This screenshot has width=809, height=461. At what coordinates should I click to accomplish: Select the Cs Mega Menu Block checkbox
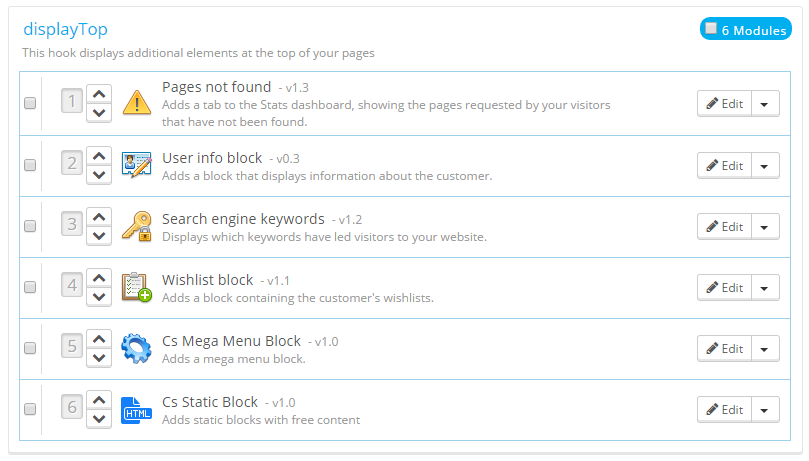(30, 348)
